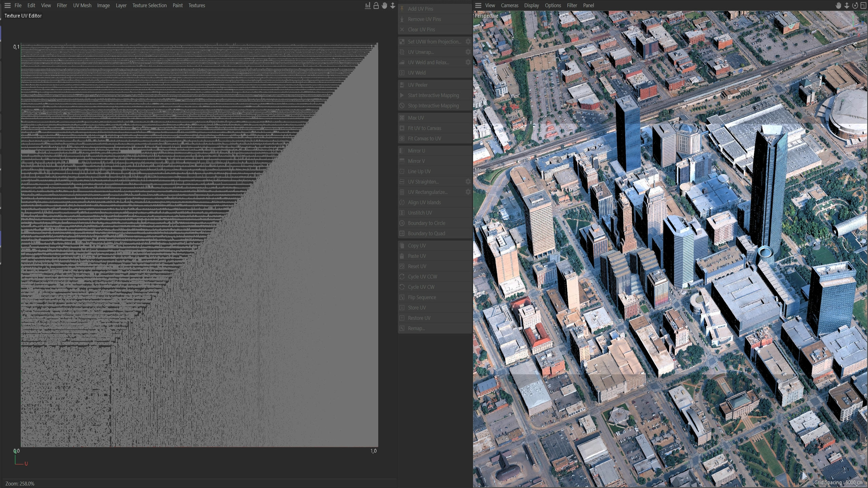Screen dimensions: 868x488
Task: Click the viewport orbit rotate icon
Action: point(855,5)
